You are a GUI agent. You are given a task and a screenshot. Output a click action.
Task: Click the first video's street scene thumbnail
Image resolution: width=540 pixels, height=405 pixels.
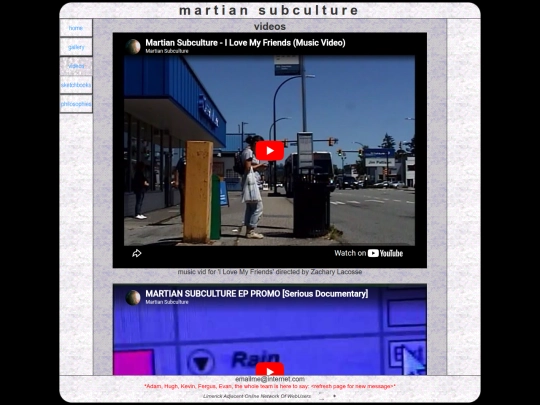click(269, 150)
